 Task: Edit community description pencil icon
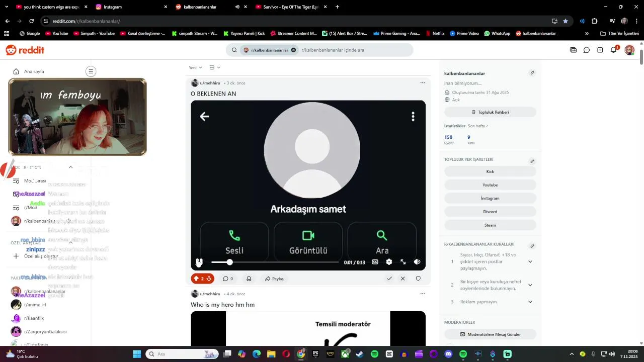532,73
